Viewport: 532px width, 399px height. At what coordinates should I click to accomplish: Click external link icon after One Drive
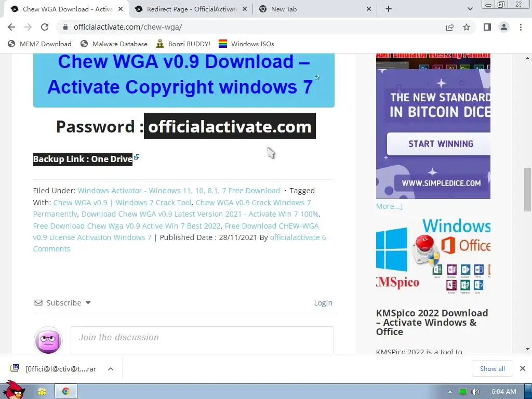coord(137,157)
